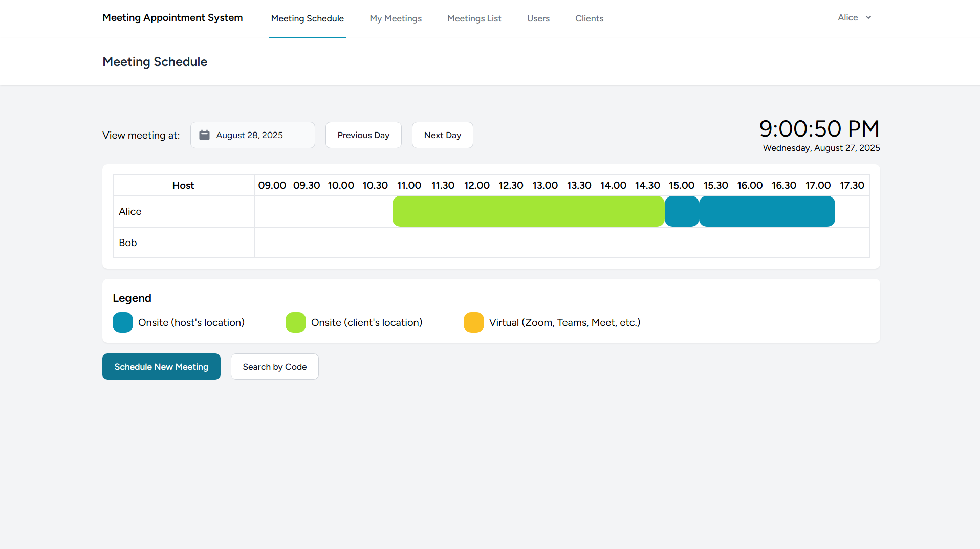Click the Previous Day button

point(363,135)
